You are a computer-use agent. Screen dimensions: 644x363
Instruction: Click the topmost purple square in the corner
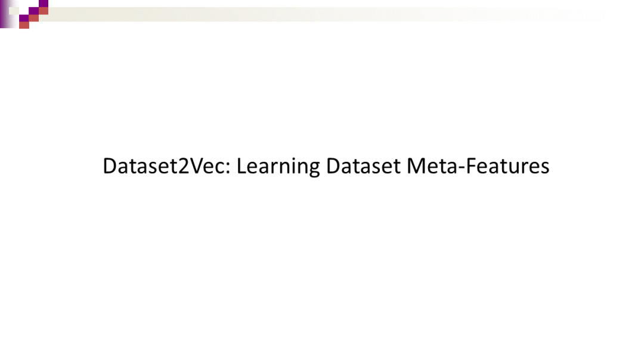44,3
